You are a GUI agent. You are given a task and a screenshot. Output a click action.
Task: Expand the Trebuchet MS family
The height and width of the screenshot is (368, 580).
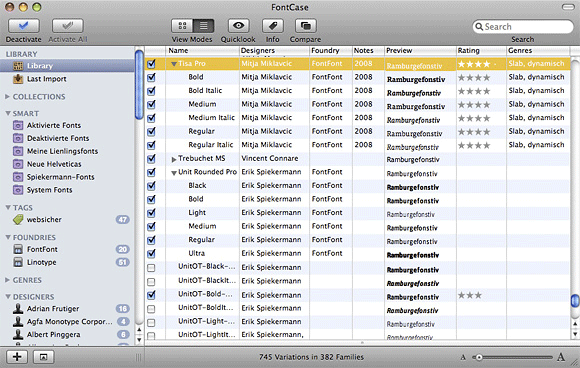coord(173,159)
